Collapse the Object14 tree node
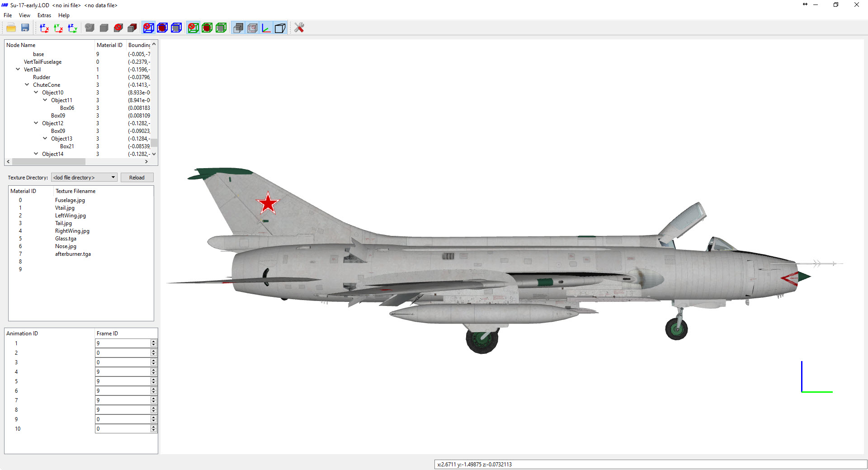Image resolution: width=868 pixels, height=470 pixels. point(36,154)
